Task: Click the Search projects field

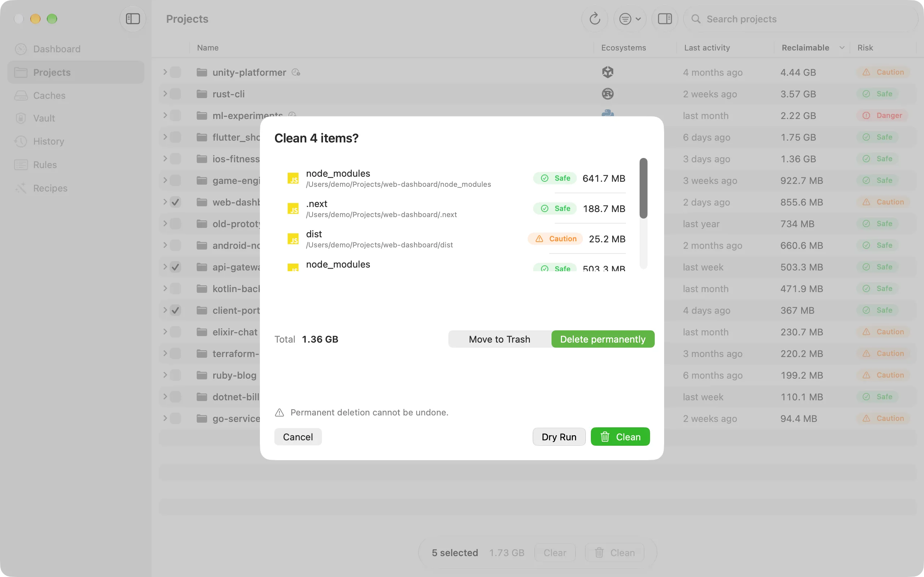Action: click(x=800, y=19)
